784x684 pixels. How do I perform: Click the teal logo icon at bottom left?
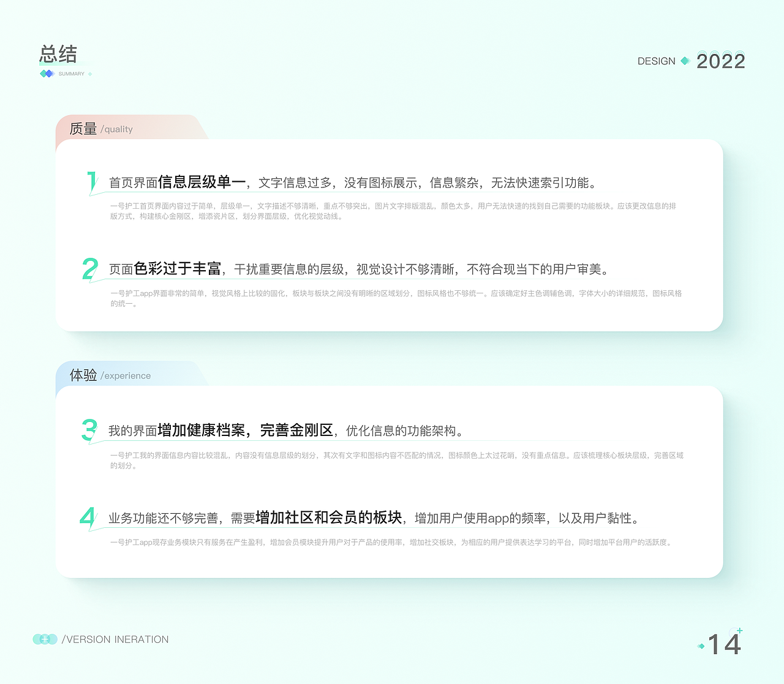click(x=45, y=639)
